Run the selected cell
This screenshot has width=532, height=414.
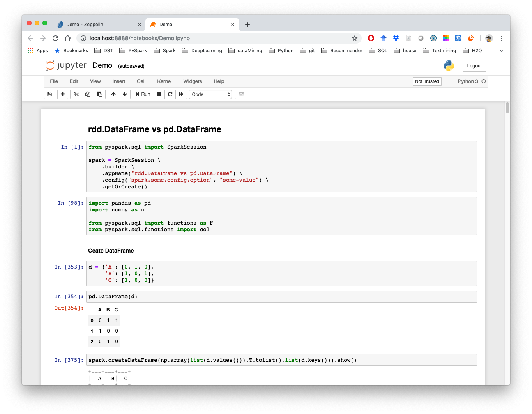click(143, 94)
